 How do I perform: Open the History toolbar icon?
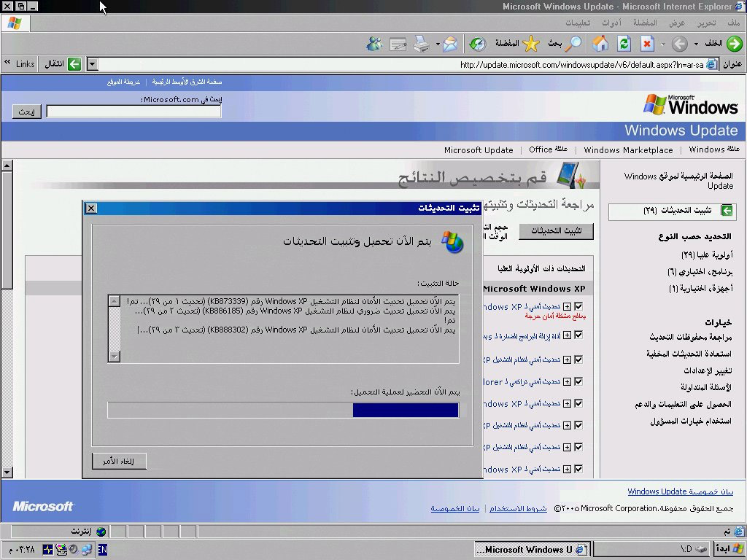pos(477,44)
